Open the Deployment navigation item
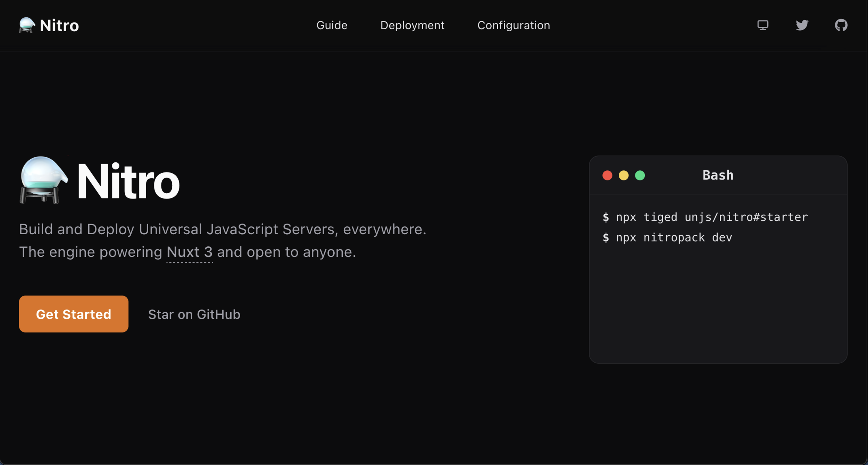This screenshot has height=465, width=868. pyautogui.click(x=412, y=25)
